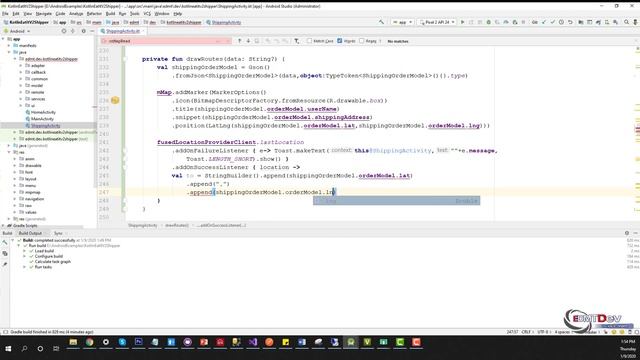Viewport: 640px width, 360px height.
Task: Open the Navigate menu
Action: click(44, 13)
